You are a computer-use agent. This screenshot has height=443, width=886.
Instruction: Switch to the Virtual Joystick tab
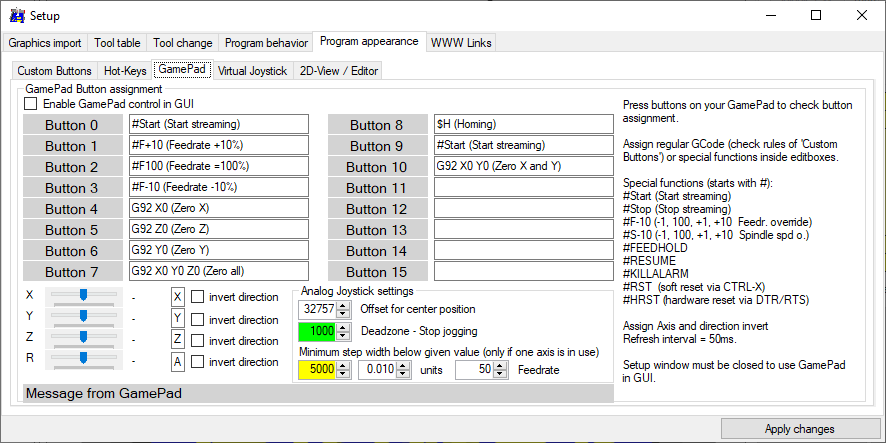(252, 71)
